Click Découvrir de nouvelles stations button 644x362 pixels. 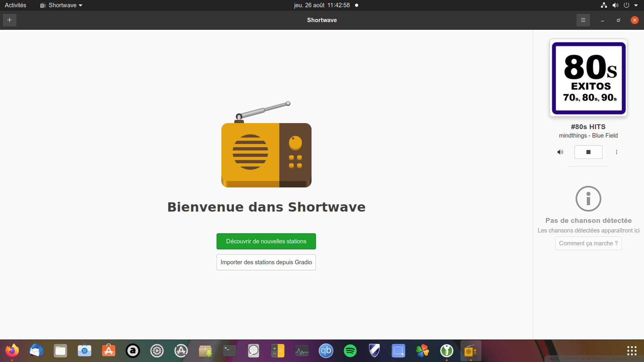pyautogui.click(x=266, y=241)
